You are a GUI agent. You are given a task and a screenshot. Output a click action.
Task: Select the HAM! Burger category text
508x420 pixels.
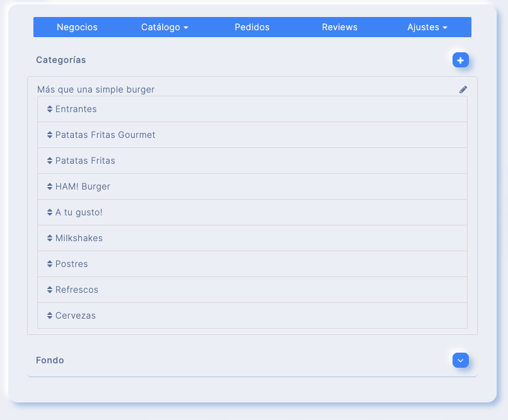click(83, 187)
